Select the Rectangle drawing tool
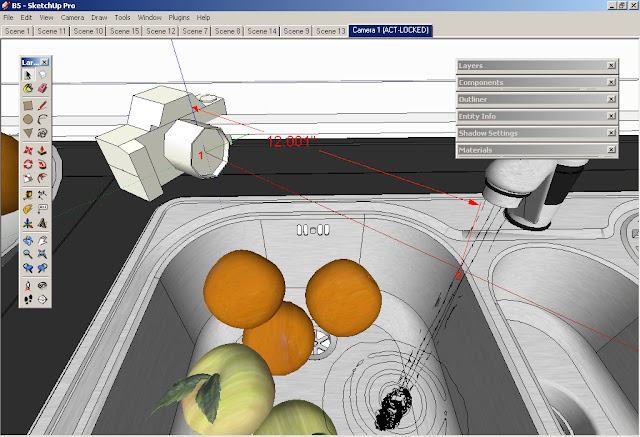Viewport: 640px width, 437px height. click(28, 106)
